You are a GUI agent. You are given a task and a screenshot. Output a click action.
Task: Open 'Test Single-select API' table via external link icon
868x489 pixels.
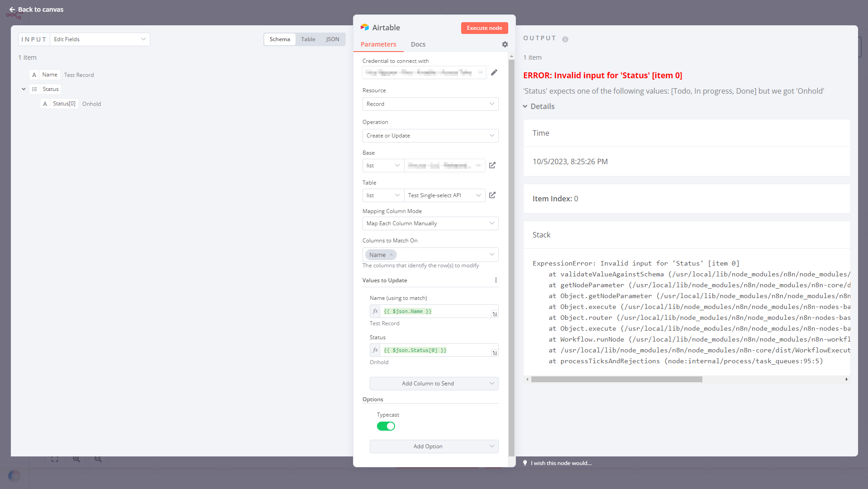(492, 195)
